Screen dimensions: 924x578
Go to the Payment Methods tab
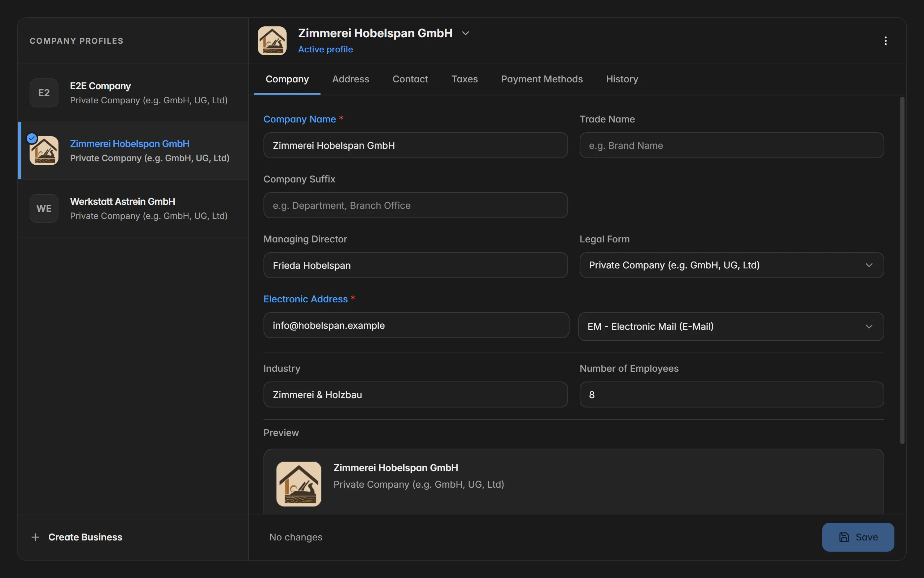click(x=542, y=79)
